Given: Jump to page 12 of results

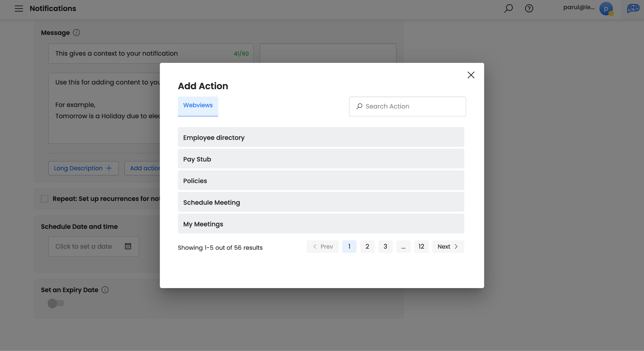Looking at the screenshot, I should tap(421, 247).
